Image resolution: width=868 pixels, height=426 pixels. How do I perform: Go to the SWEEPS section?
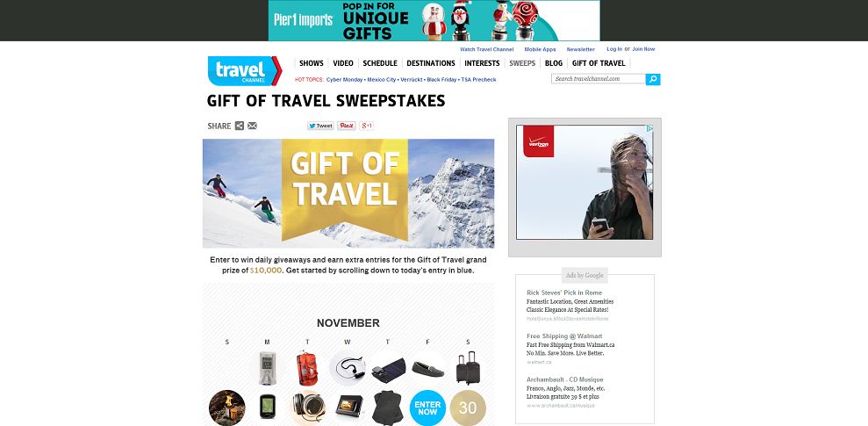[522, 63]
